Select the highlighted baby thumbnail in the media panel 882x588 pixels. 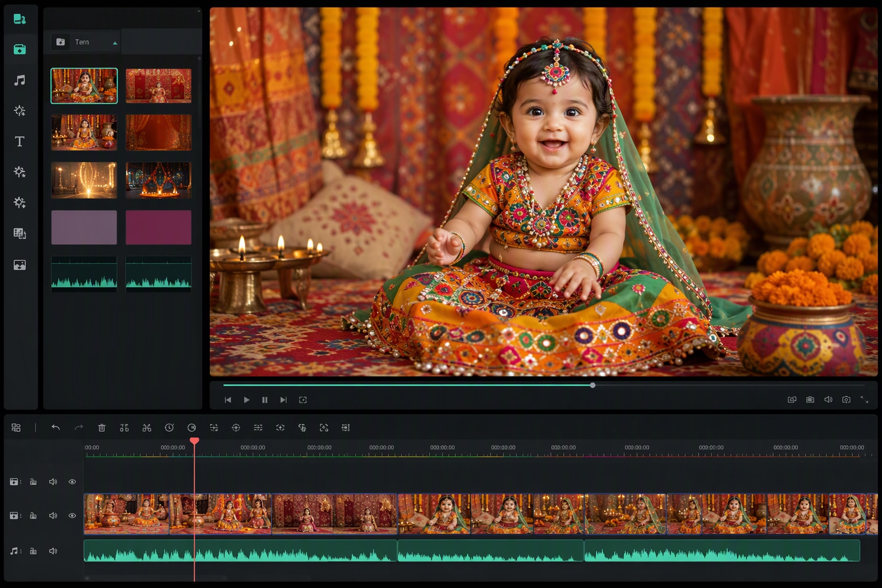pos(84,86)
